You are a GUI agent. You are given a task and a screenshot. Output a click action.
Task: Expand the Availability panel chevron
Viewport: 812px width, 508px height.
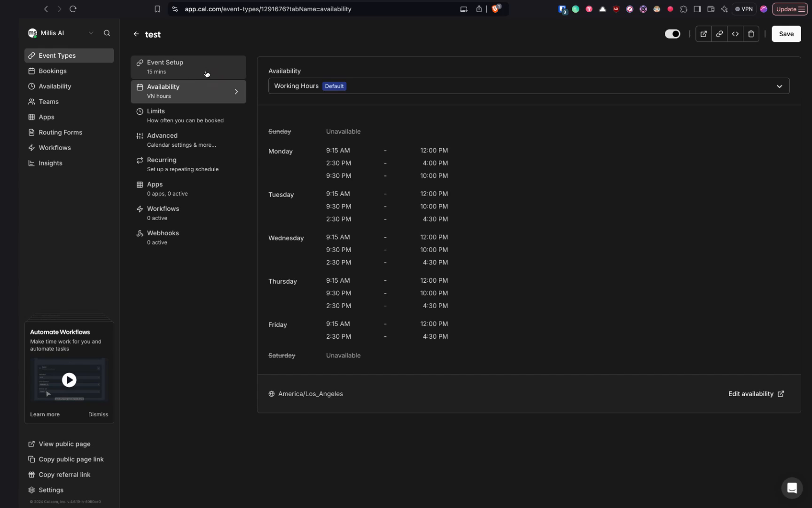pos(236,91)
